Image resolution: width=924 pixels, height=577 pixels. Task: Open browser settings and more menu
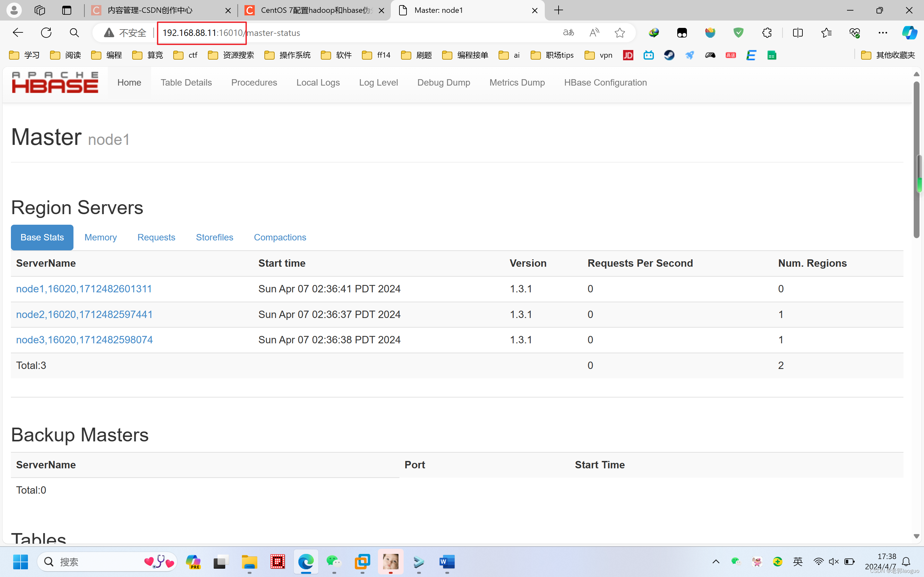tap(883, 33)
